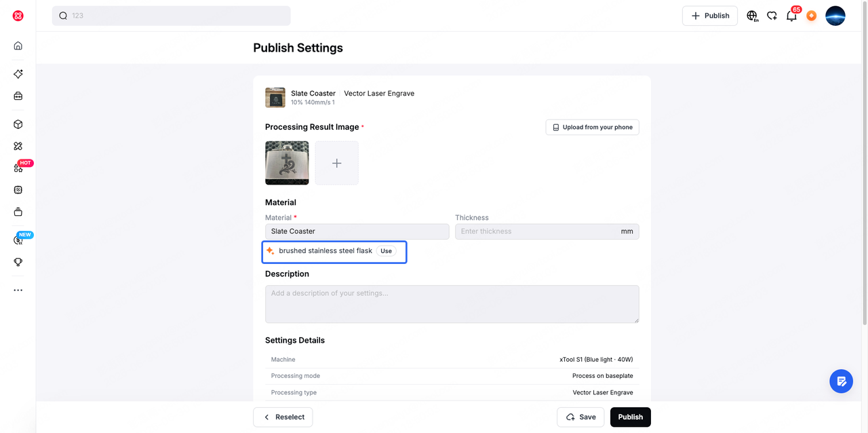Viewport: 868px width, 433px height.
Task: Click the Material field showing Slate Coaster
Action: (357, 231)
